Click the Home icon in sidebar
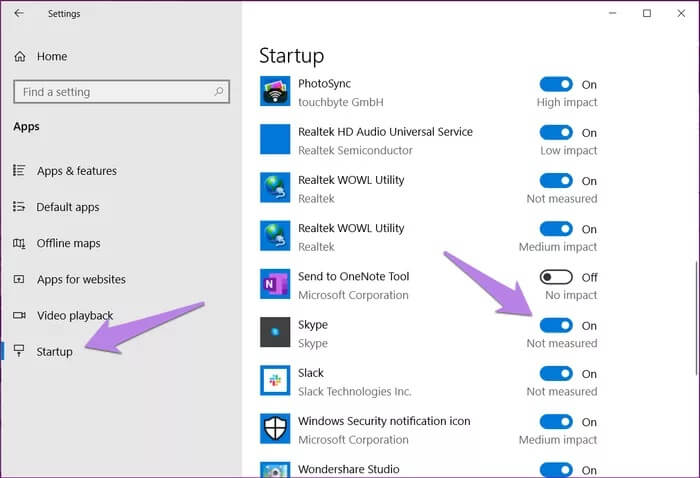This screenshot has height=478, width=700. tap(20, 57)
